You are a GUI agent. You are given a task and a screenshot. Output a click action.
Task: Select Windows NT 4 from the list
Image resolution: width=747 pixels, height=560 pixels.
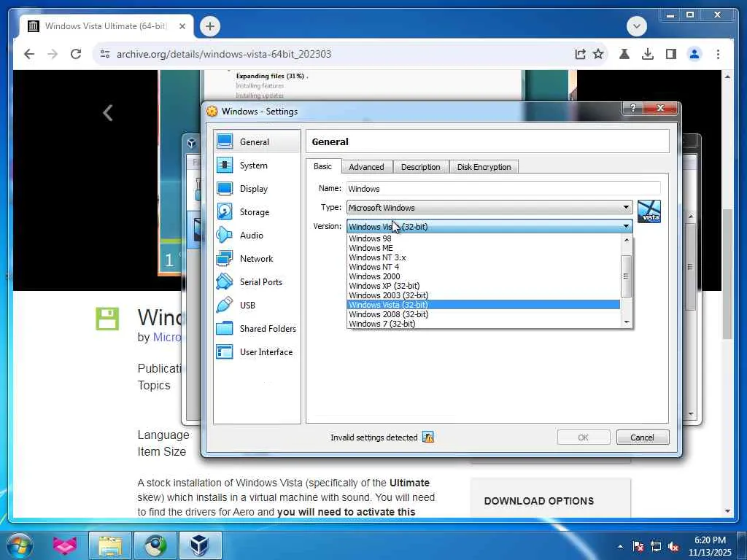click(x=484, y=267)
